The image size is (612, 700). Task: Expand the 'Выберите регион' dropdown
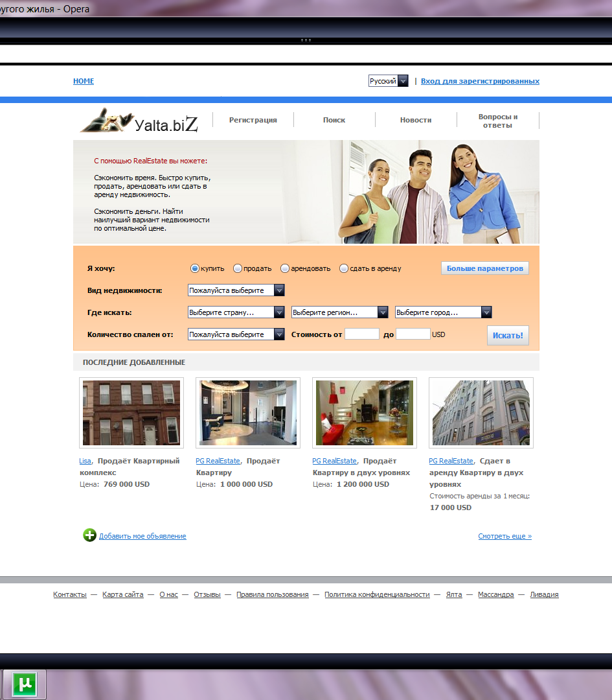(x=339, y=312)
